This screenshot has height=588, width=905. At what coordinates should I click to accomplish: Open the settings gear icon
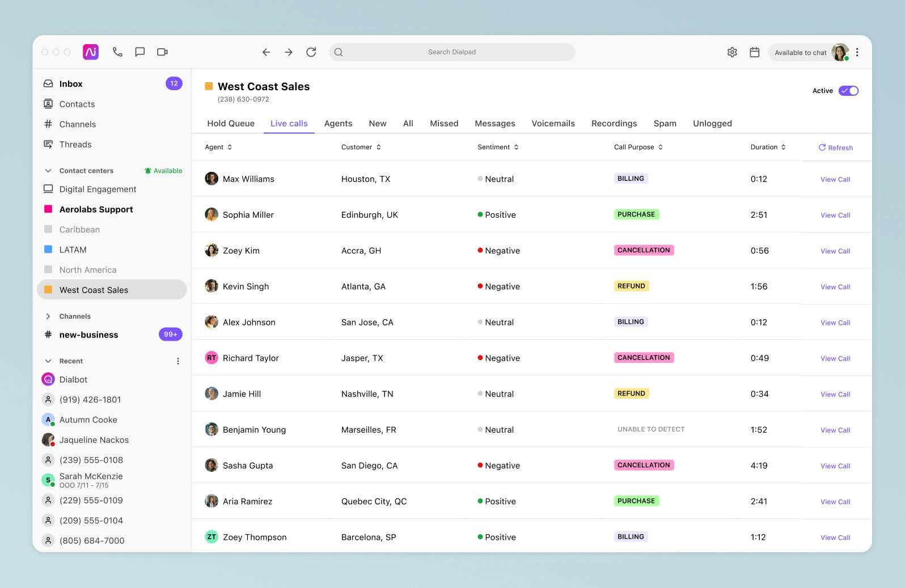coord(732,52)
